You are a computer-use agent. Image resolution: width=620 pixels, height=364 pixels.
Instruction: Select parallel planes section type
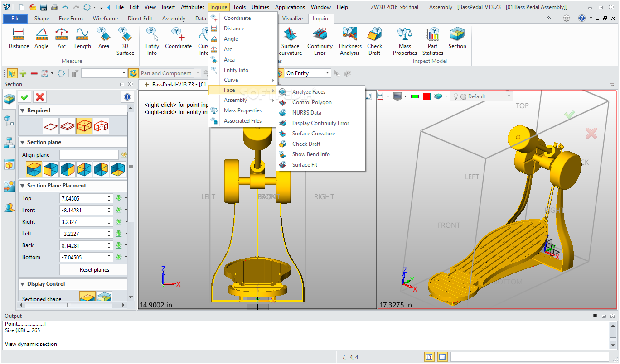coord(68,125)
